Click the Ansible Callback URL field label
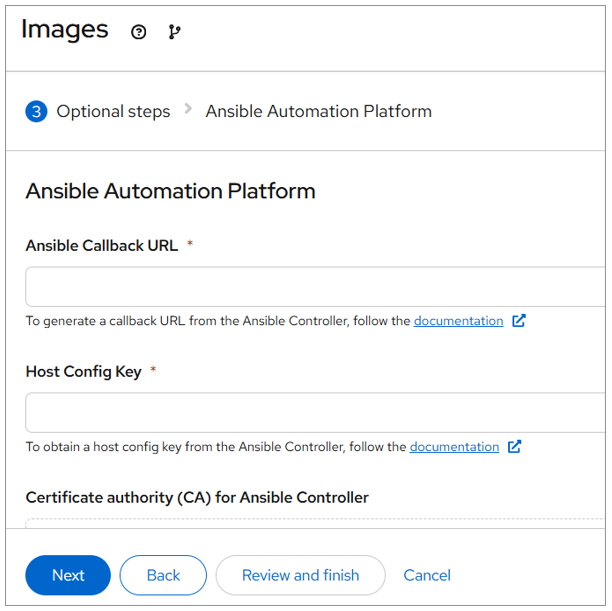 [101, 246]
